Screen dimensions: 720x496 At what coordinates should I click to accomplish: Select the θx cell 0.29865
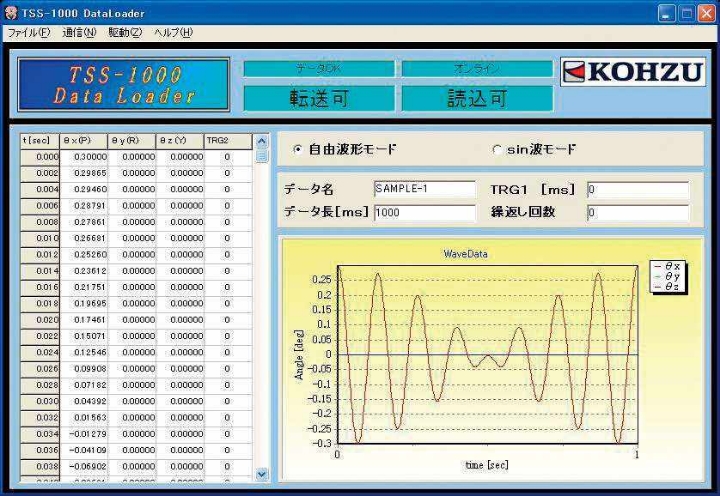click(84, 173)
